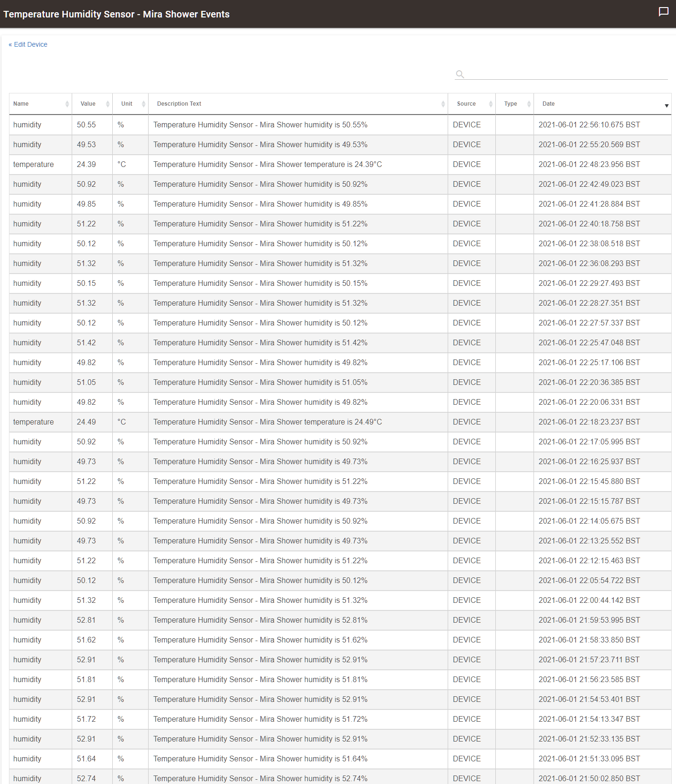Go back via Edit Device link
The height and width of the screenshot is (784, 676).
pyautogui.click(x=28, y=44)
